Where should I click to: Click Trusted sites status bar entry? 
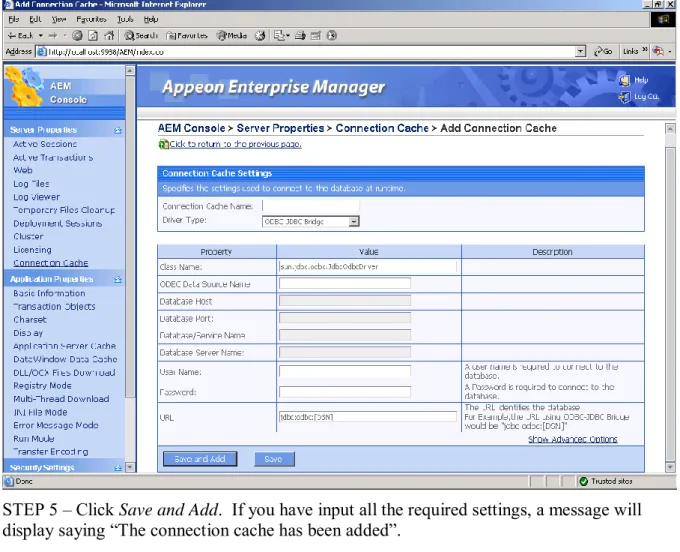(606, 481)
